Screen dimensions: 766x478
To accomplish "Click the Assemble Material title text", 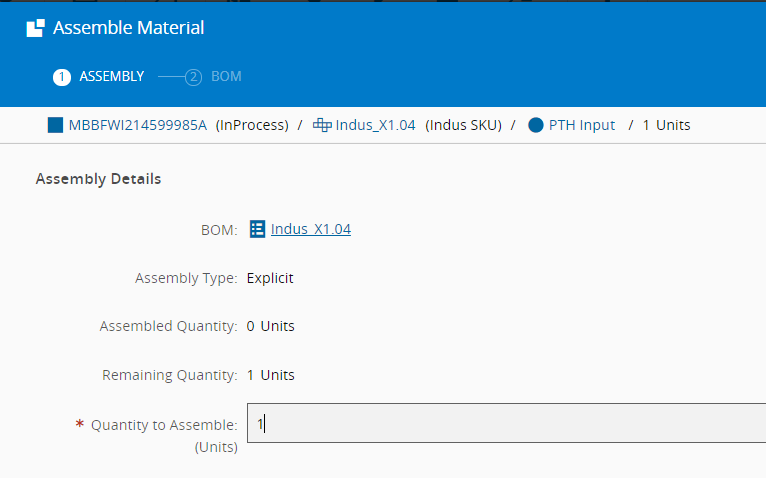I will point(128,28).
